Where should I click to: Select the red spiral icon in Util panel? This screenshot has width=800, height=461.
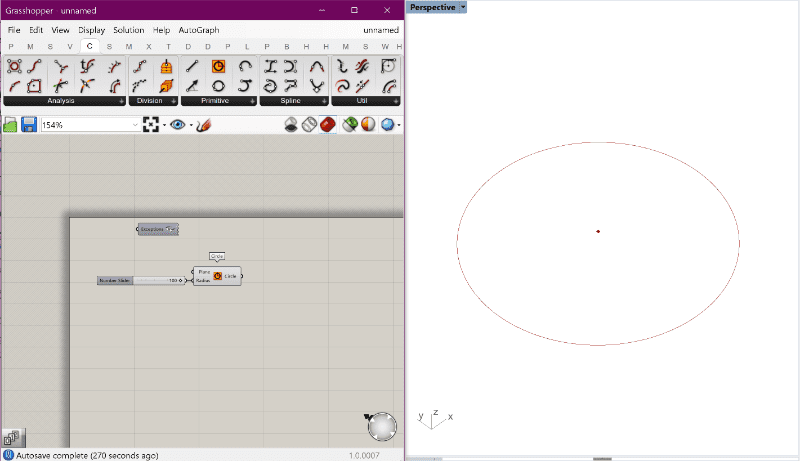(342, 86)
